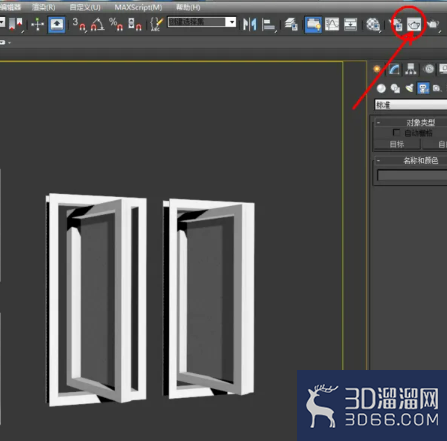Select the Shapes category icon

point(395,88)
